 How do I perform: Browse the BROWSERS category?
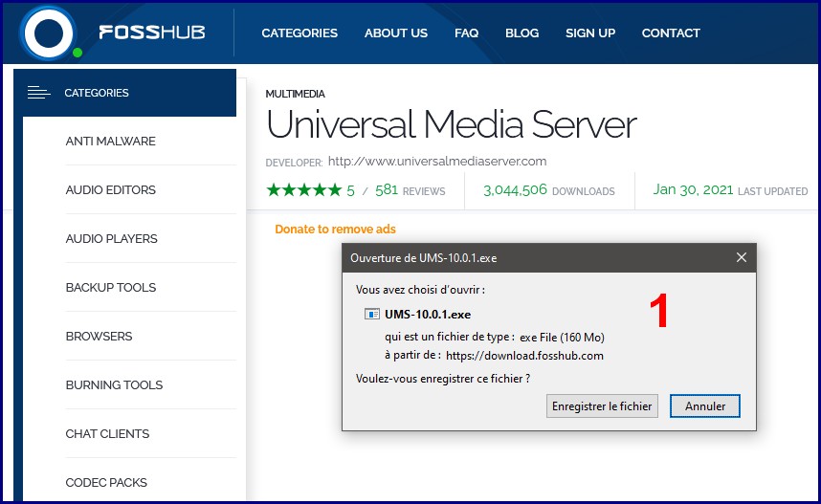coord(99,336)
